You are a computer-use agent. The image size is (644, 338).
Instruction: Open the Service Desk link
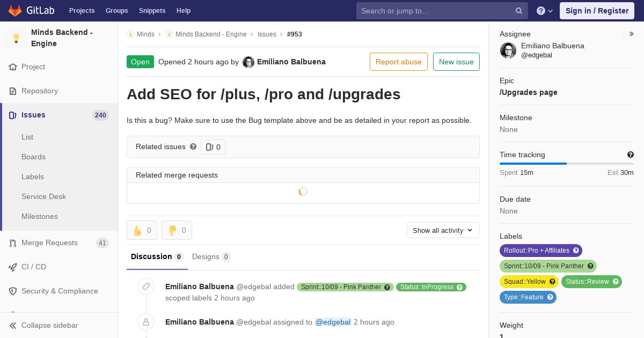point(43,197)
